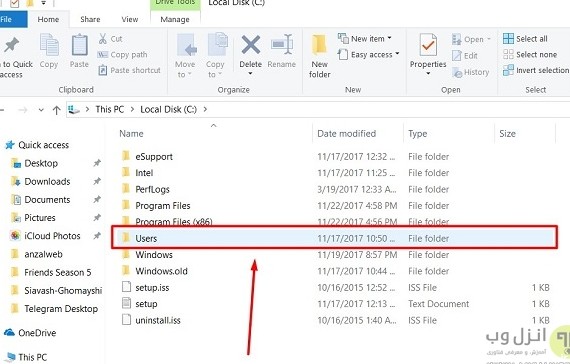The image size is (570, 364).
Task: Expand the chevron after This PC breadcrumb
Action: (132, 109)
